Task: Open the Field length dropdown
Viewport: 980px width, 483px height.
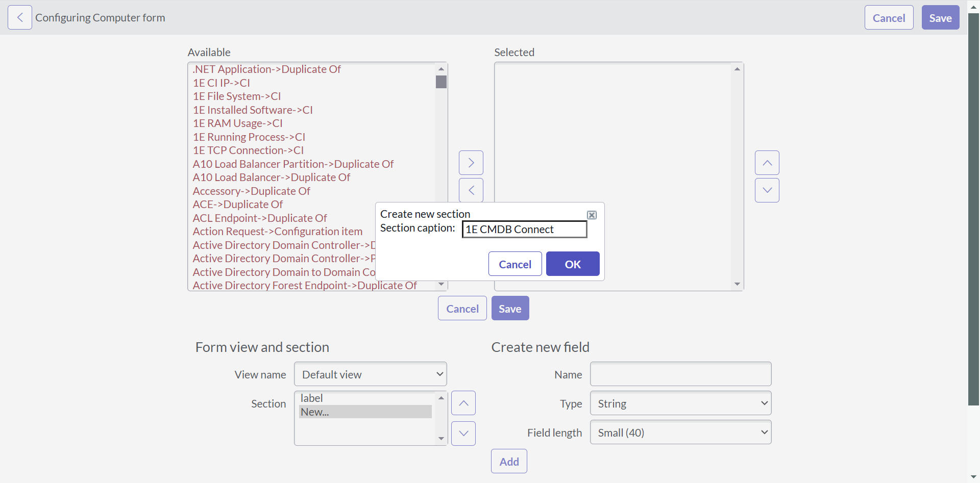Action: [680, 433]
